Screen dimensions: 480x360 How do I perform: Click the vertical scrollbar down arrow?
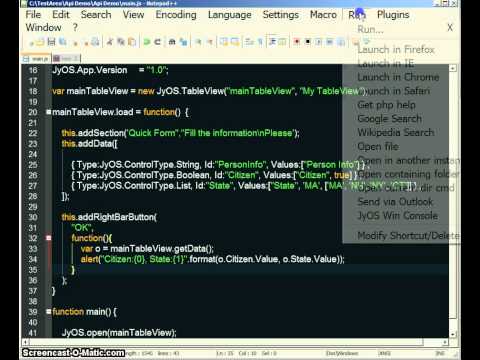[x=453, y=334]
